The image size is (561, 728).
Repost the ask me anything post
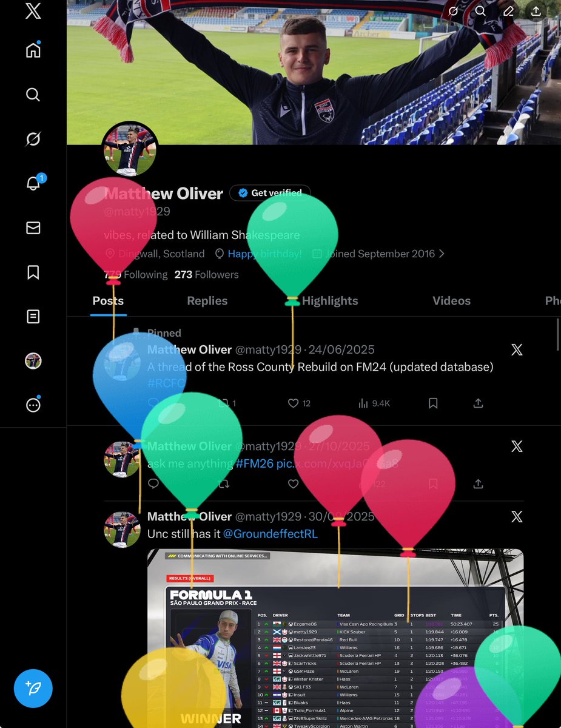point(224,484)
